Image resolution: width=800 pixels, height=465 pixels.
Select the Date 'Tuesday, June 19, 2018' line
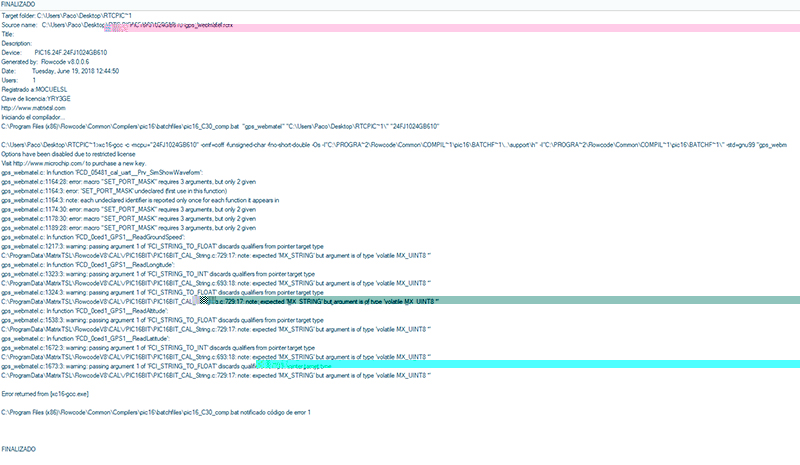tap(60, 71)
